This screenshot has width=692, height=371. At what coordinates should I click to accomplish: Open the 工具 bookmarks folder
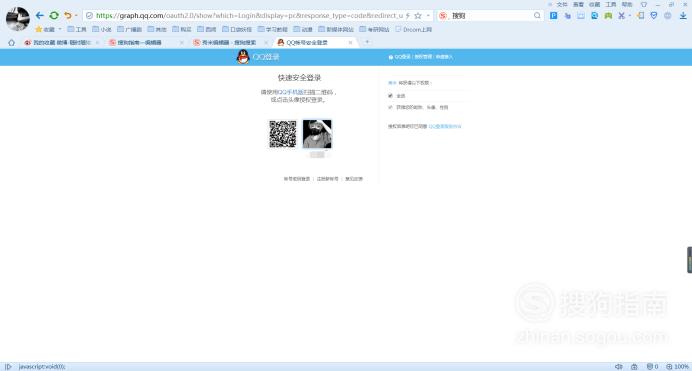point(77,30)
